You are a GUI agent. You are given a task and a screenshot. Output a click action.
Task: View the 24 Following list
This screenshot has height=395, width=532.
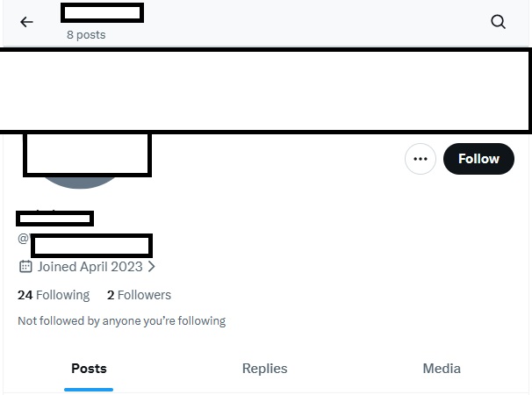pyautogui.click(x=54, y=295)
